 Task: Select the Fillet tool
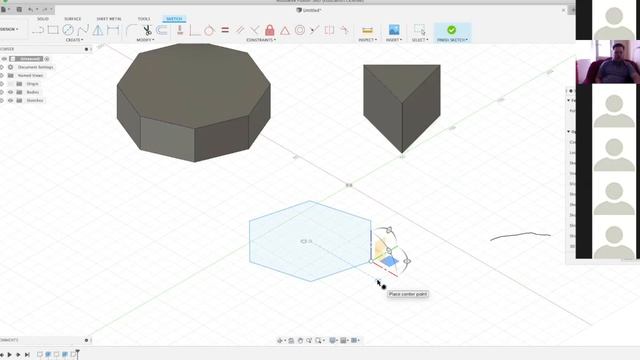point(131,30)
